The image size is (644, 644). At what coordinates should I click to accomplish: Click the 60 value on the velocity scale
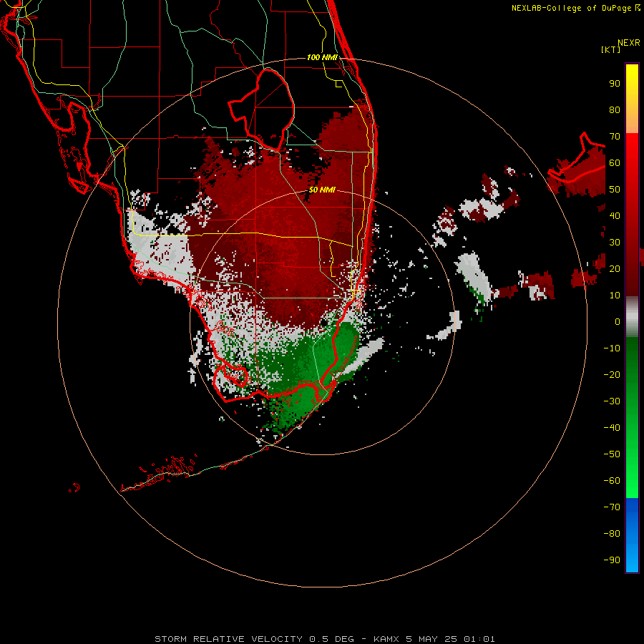[x=615, y=162]
